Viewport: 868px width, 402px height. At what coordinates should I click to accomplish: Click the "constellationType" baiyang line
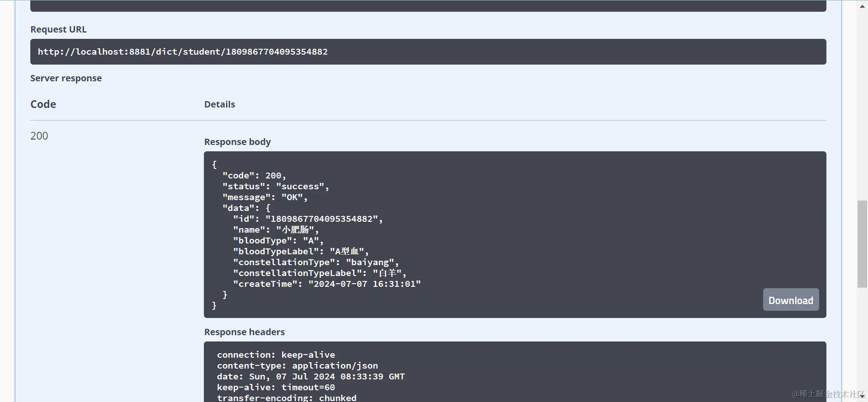pos(316,262)
